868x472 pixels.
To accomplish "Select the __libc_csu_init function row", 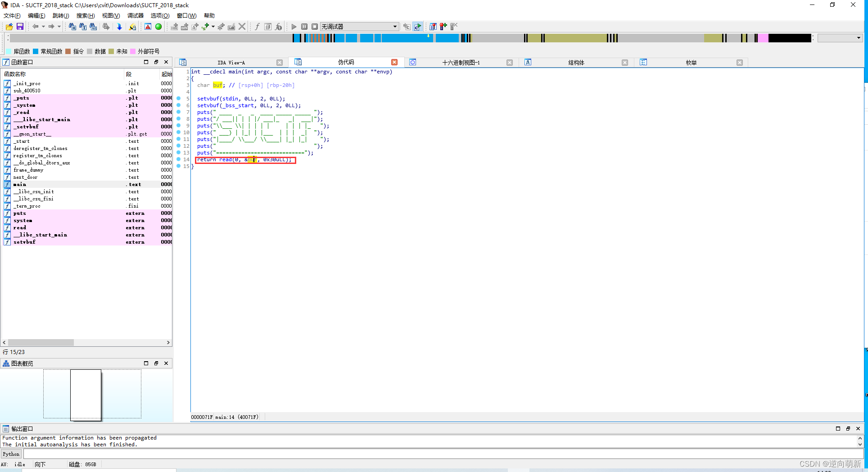I will pyautogui.click(x=87, y=191).
